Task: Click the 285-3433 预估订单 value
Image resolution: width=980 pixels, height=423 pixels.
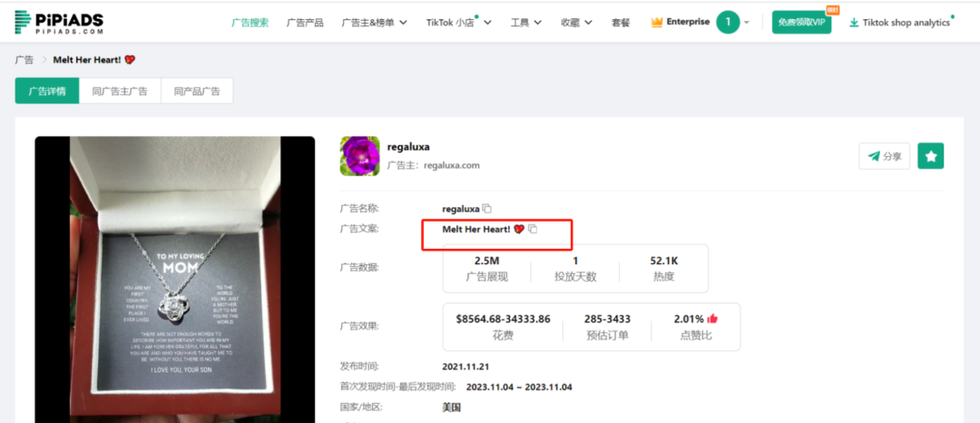Action: pyautogui.click(x=607, y=320)
